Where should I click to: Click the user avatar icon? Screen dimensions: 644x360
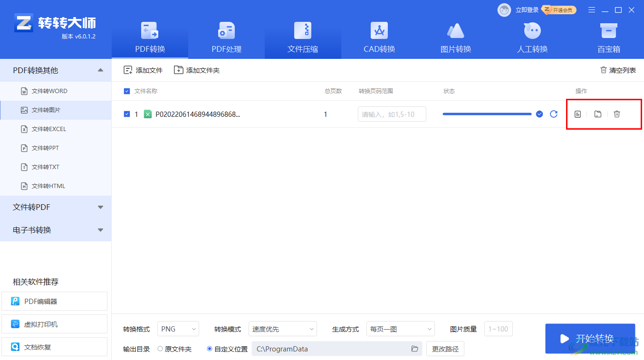coord(504,10)
